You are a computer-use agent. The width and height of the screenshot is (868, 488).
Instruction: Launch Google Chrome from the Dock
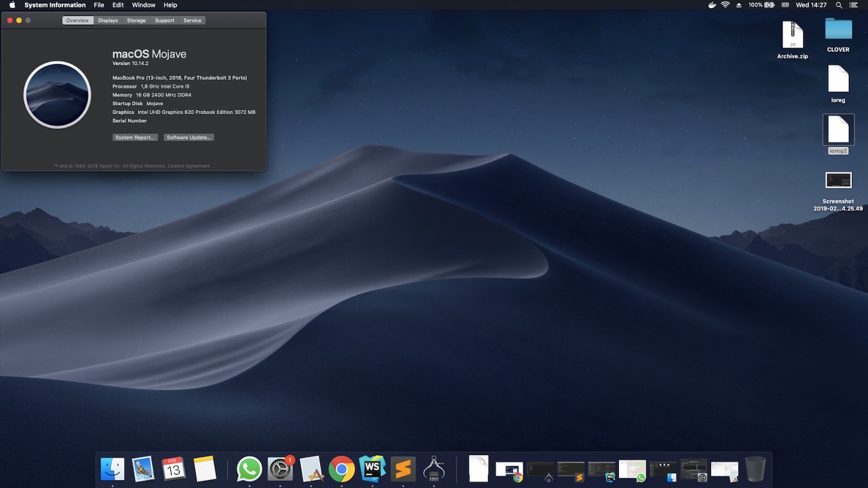click(341, 468)
